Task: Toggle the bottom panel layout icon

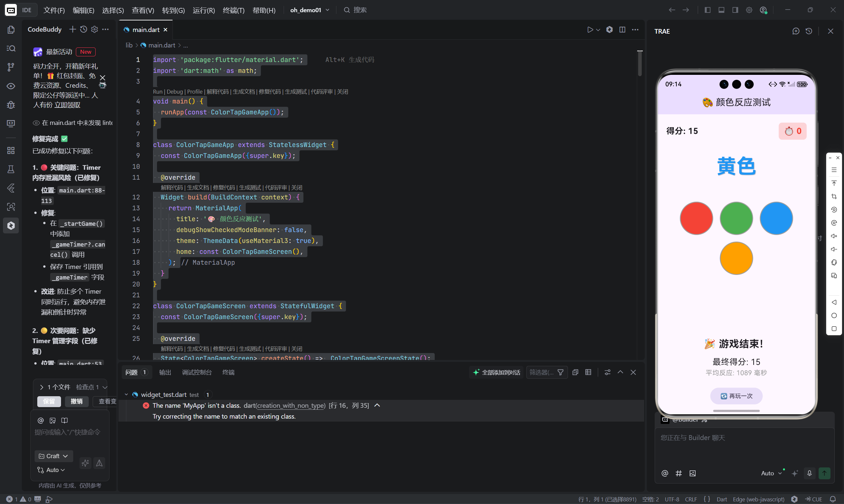Action: [721, 10]
